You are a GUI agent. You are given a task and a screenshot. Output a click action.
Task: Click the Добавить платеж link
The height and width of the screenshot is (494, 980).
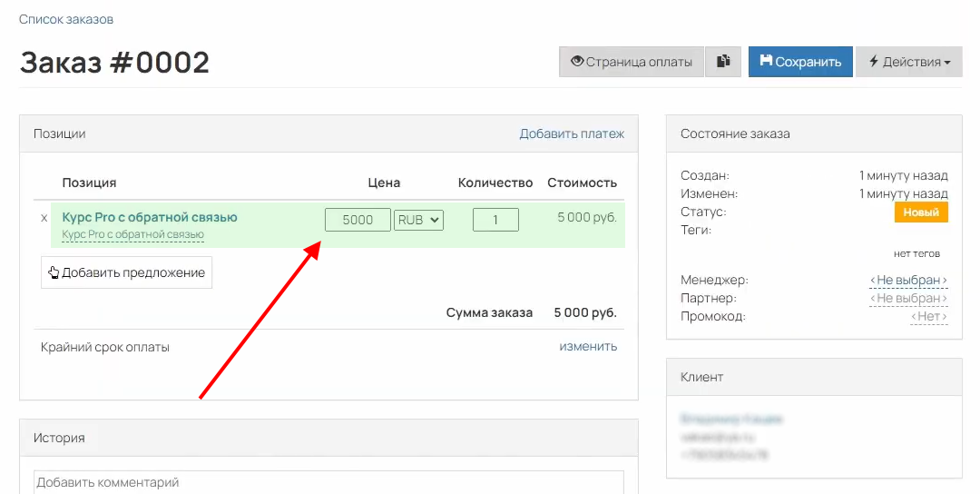pyautogui.click(x=572, y=133)
